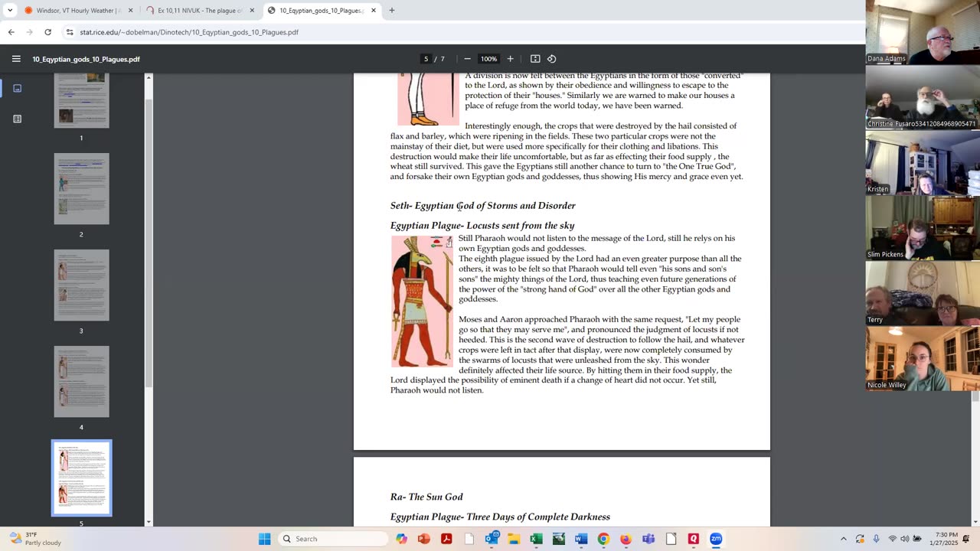This screenshot has width=980, height=551.
Task: Go back to the previous page in browser
Action: pyautogui.click(x=11, y=32)
